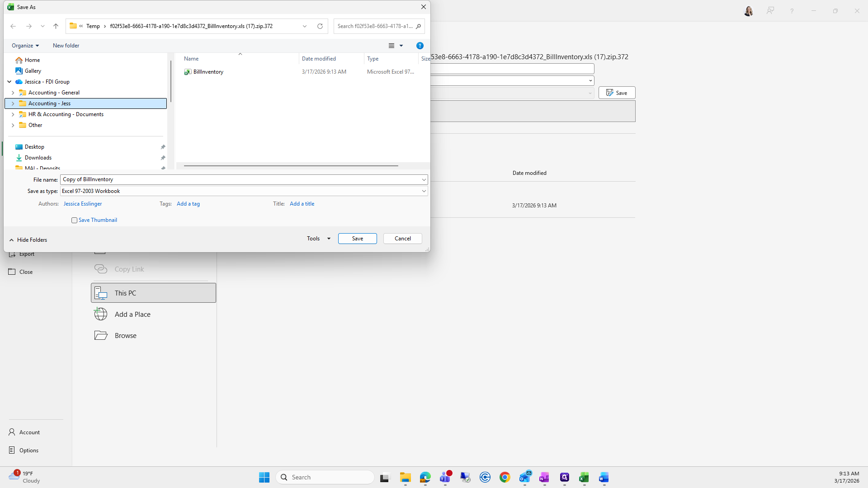Click the Cancel button

[x=402, y=239]
